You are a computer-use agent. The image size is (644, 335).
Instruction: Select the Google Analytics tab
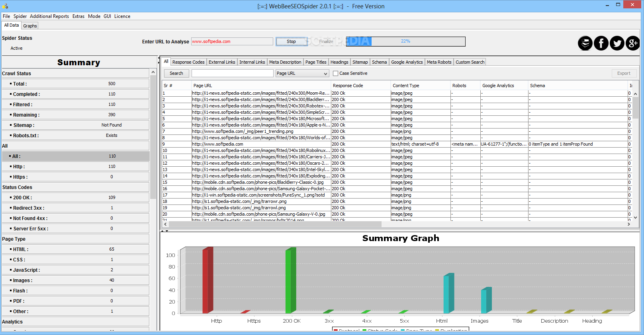407,62
